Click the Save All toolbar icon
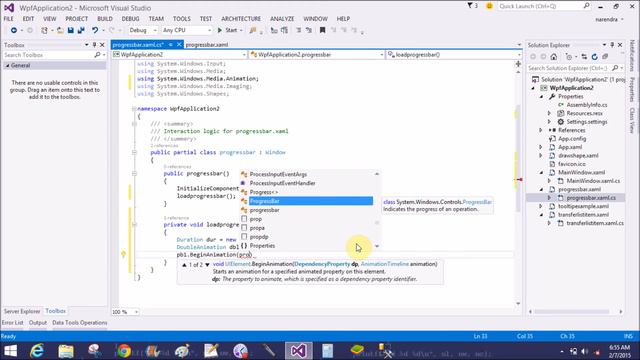The width and height of the screenshot is (640, 360). (81, 30)
